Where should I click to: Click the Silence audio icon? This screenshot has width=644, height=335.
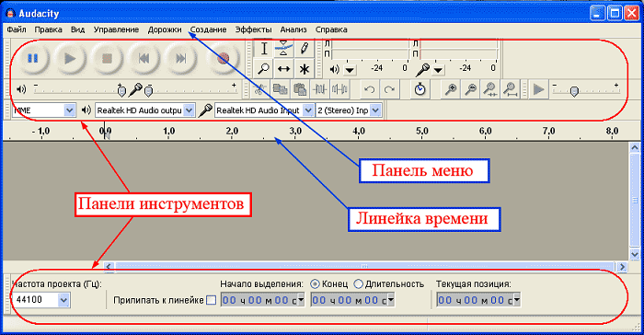[339, 89]
